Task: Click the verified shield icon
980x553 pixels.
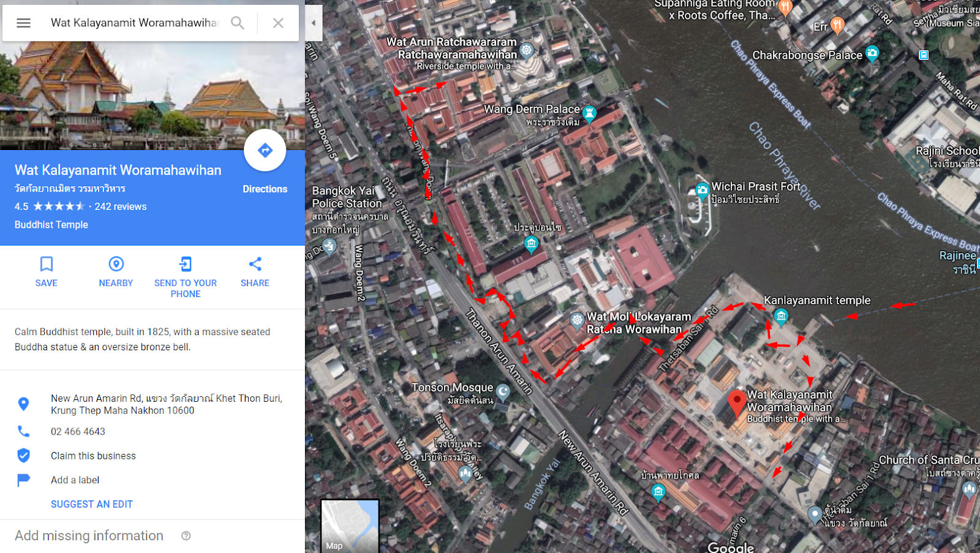Action: (x=23, y=455)
